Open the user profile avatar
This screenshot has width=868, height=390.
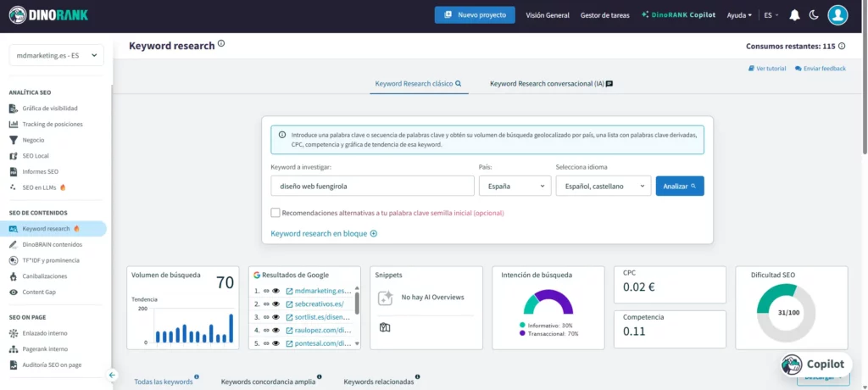[x=837, y=15]
